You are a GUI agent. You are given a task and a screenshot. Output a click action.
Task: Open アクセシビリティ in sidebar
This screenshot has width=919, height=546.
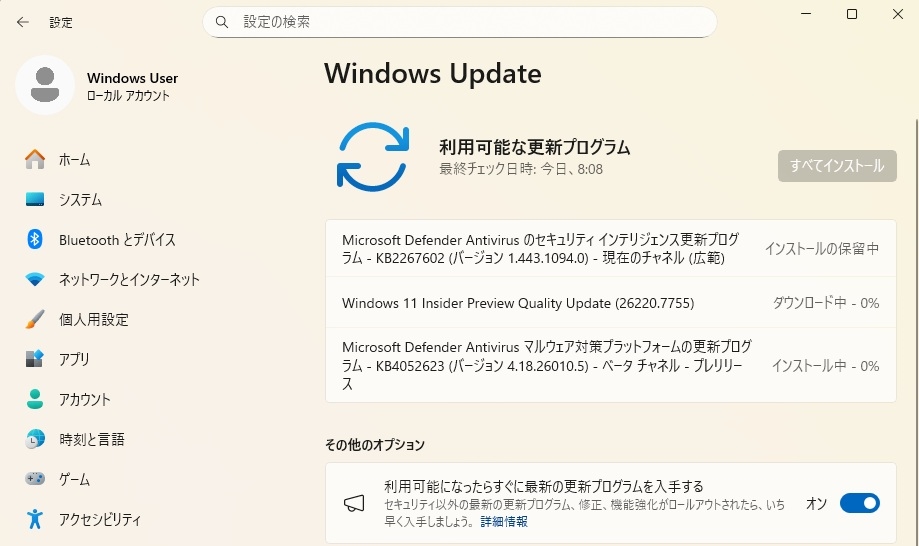pyautogui.click(x=99, y=519)
